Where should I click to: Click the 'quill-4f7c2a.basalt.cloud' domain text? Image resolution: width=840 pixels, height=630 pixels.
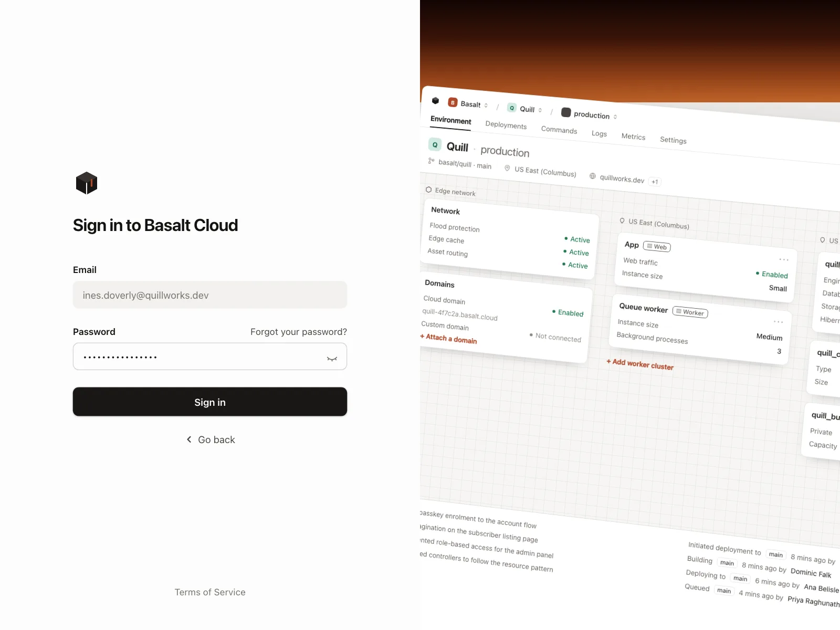pyautogui.click(x=460, y=315)
